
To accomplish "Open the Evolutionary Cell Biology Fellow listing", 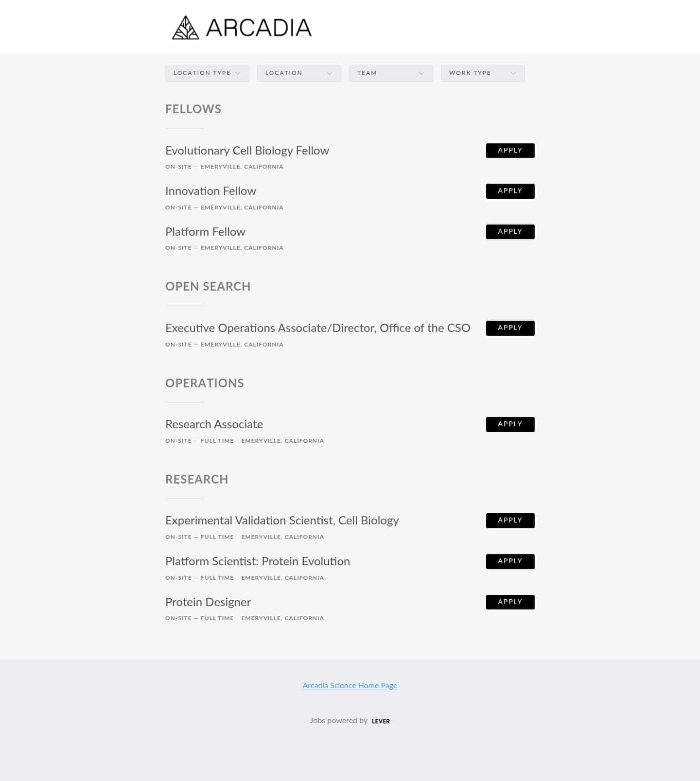I will (x=247, y=151).
